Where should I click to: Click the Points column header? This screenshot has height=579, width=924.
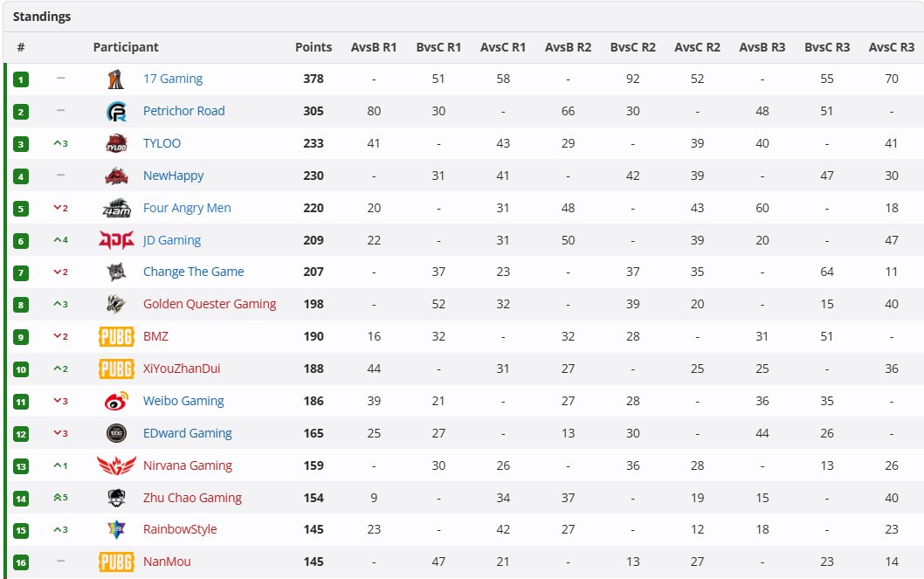click(314, 47)
